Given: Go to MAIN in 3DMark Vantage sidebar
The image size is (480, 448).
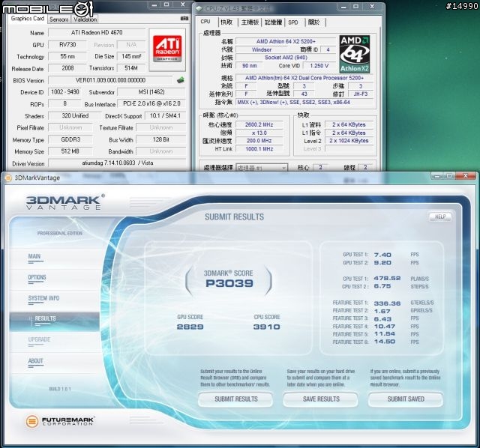Looking at the screenshot, I should point(34,256).
